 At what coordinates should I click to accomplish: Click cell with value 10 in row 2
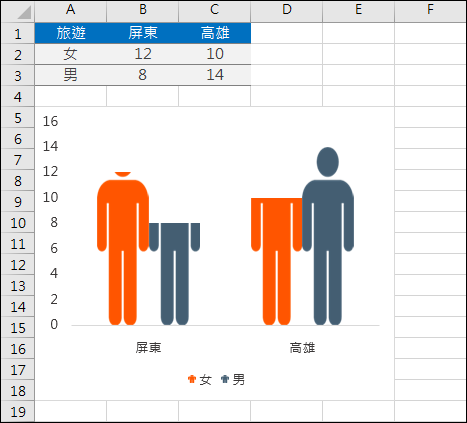(215, 54)
